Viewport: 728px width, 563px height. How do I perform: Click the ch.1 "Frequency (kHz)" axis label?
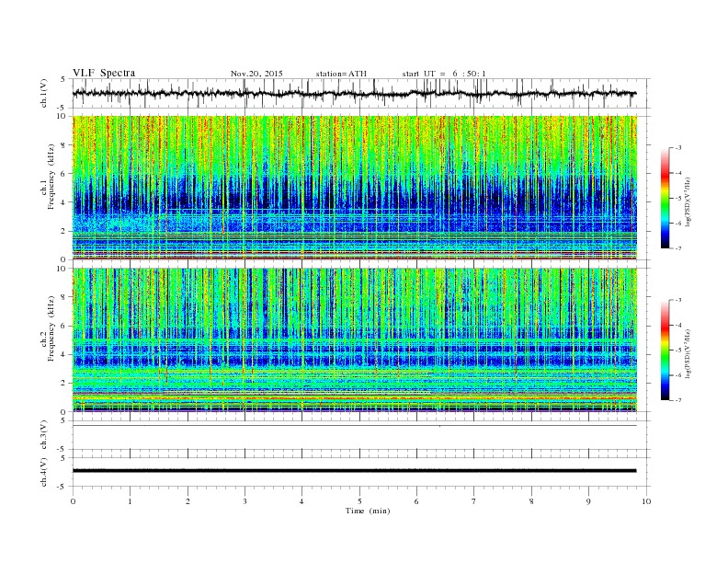51,177
